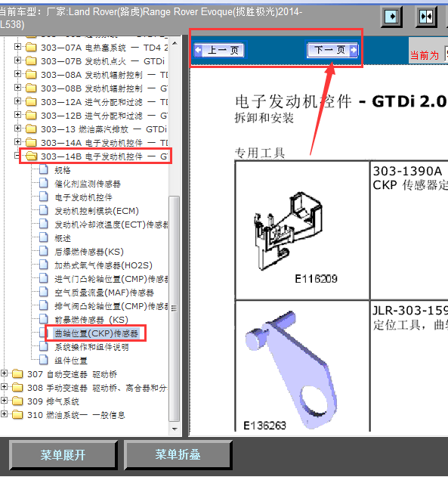Expand the 303-08A 发动机辐射控制 node
Viewport: 448px width, 477px height.
click(17, 74)
